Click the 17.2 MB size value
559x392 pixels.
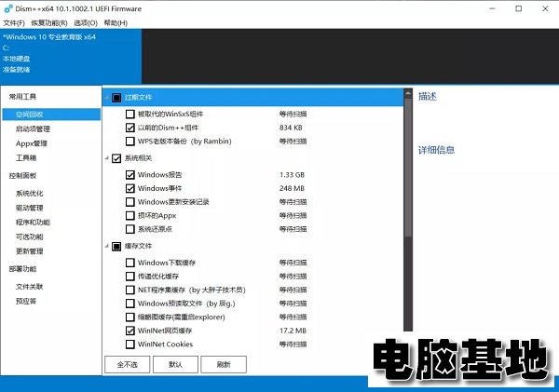click(x=293, y=331)
